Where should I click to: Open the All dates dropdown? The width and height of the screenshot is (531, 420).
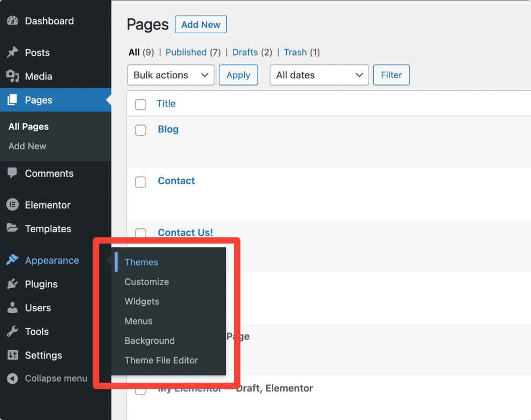tap(319, 75)
